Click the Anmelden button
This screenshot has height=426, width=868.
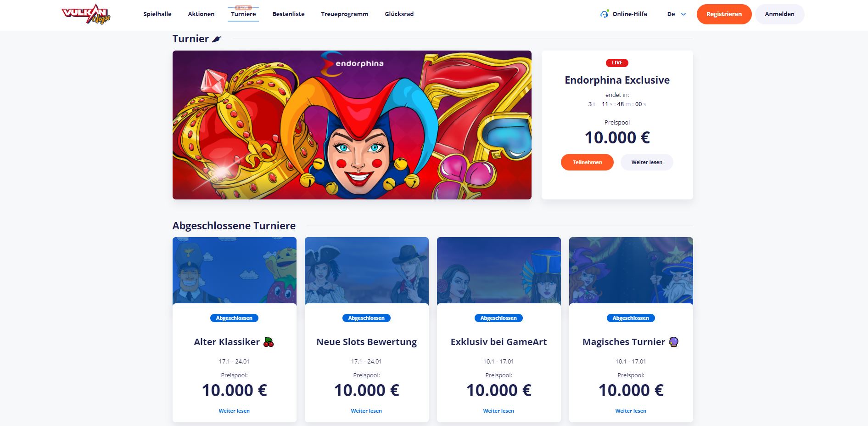(x=779, y=14)
